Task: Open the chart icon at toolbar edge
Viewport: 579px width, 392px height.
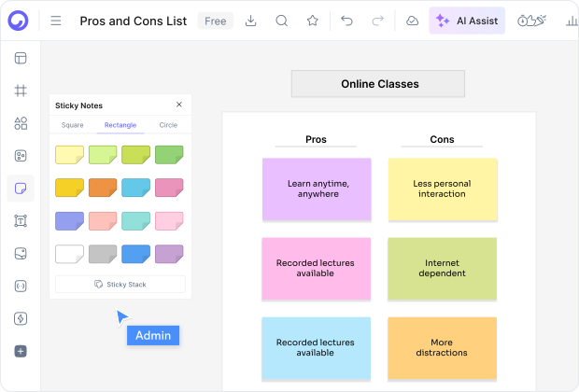Action: point(572,21)
